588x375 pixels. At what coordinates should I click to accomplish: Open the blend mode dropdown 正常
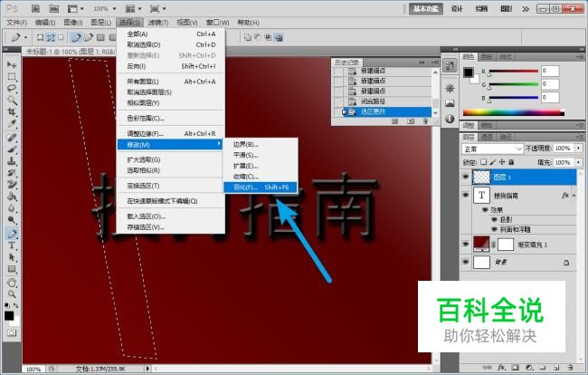tap(492, 149)
